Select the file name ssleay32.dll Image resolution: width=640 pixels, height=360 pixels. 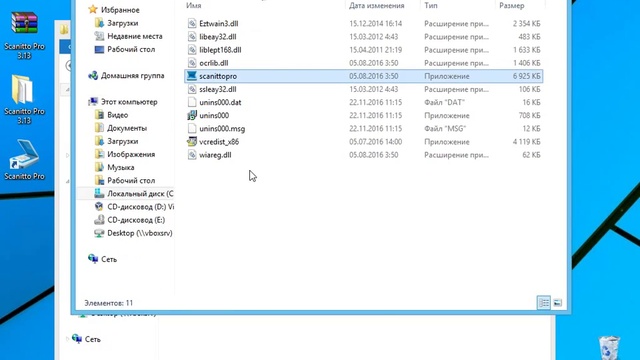click(x=218, y=89)
